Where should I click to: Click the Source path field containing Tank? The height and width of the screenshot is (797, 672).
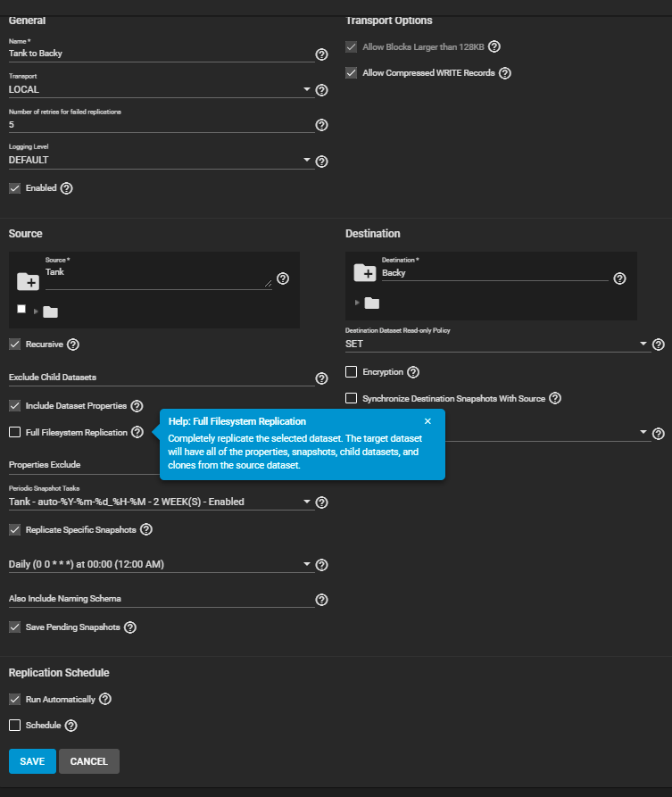pyautogui.click(x=159, y=278)
